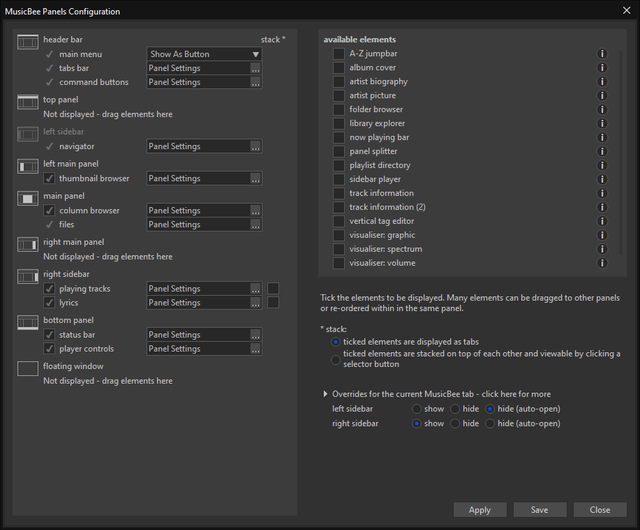Untick the player controls checkbox

point(49,348)
